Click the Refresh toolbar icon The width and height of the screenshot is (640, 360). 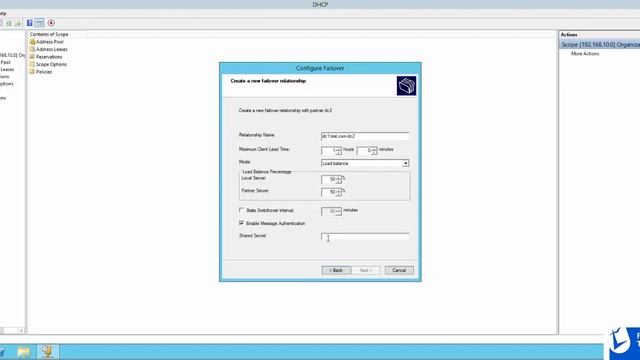[9, 23]
